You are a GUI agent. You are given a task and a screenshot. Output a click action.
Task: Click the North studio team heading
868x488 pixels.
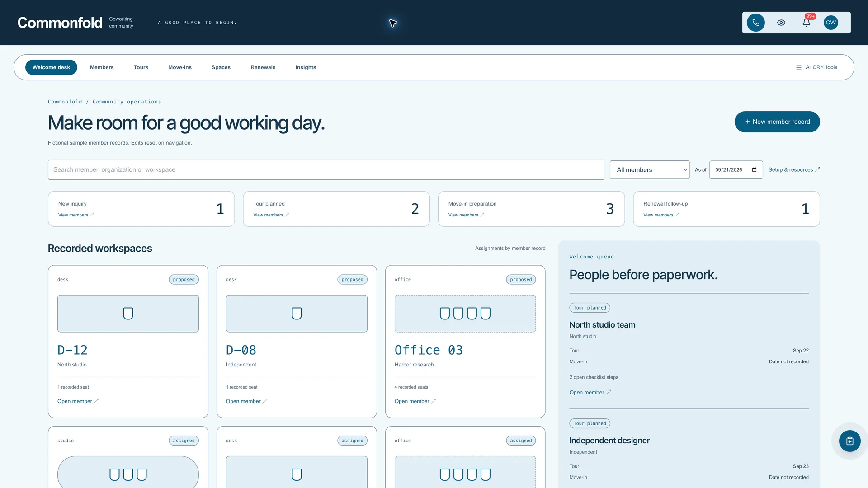(602, 325)
